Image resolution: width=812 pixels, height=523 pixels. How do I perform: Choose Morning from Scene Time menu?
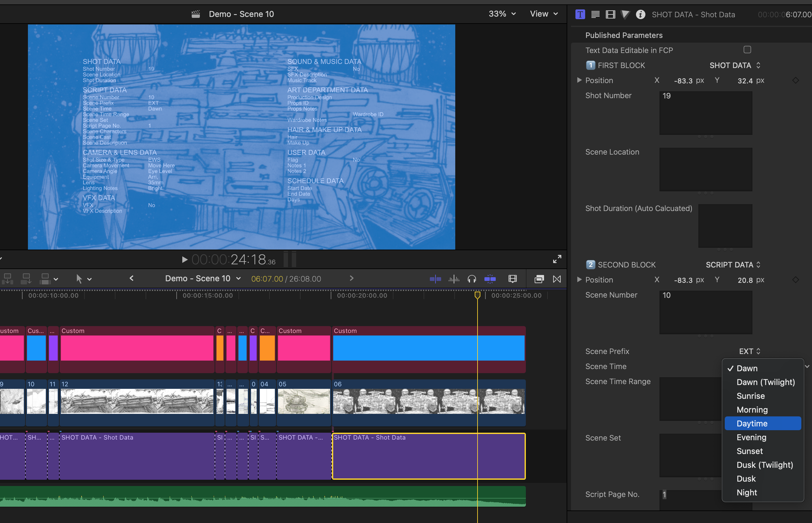763,409
